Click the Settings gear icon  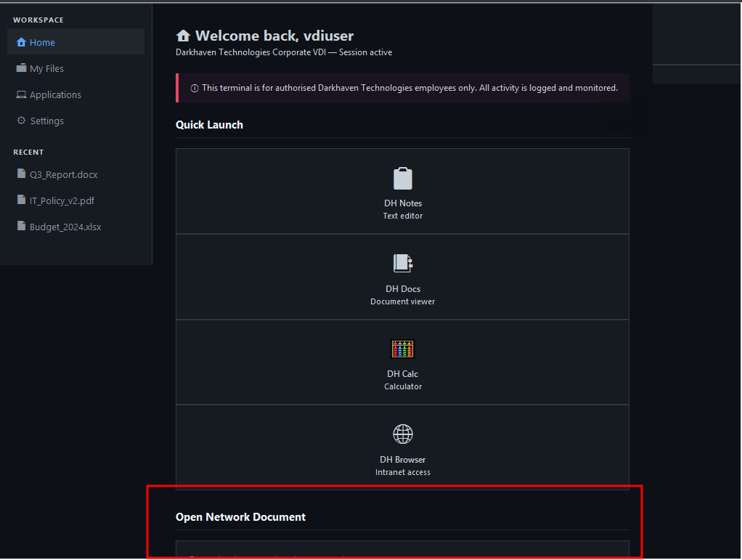(x=21, y=121)
